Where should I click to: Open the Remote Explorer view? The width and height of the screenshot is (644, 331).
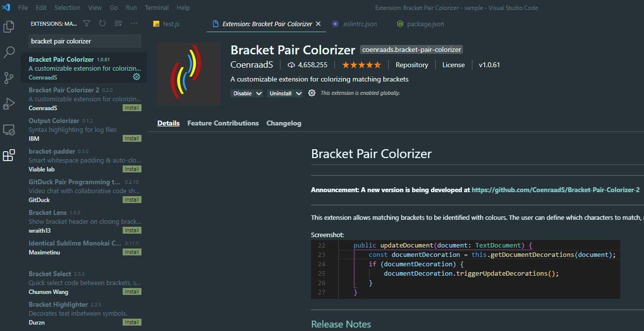[9, 129]
